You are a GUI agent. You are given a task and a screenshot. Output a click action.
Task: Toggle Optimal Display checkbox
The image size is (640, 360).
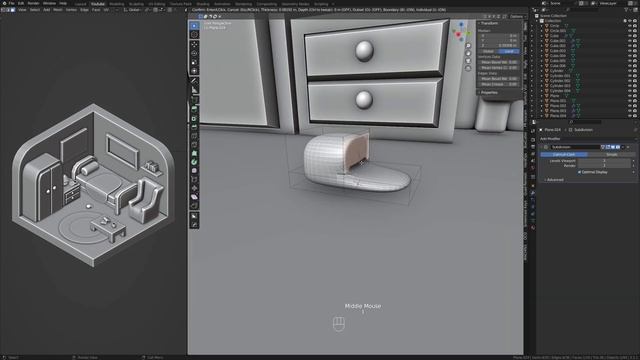(579, 172)
